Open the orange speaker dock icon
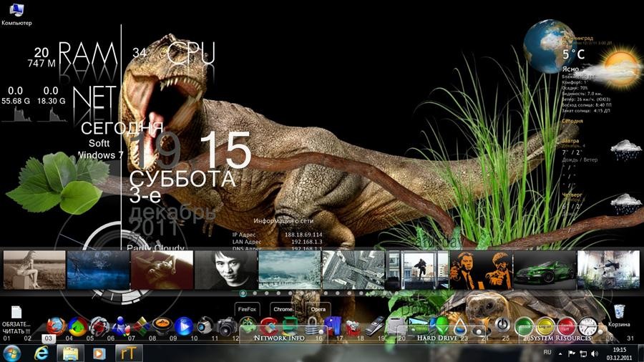 click(x=162, y=326)
